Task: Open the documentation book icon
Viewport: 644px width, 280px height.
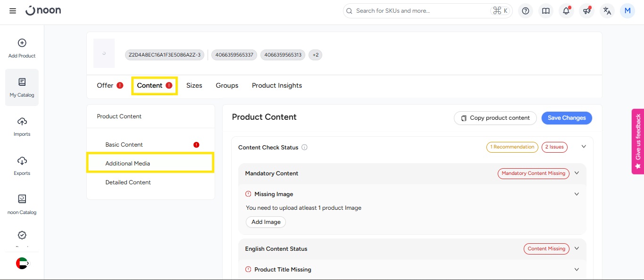Action: 546,11
